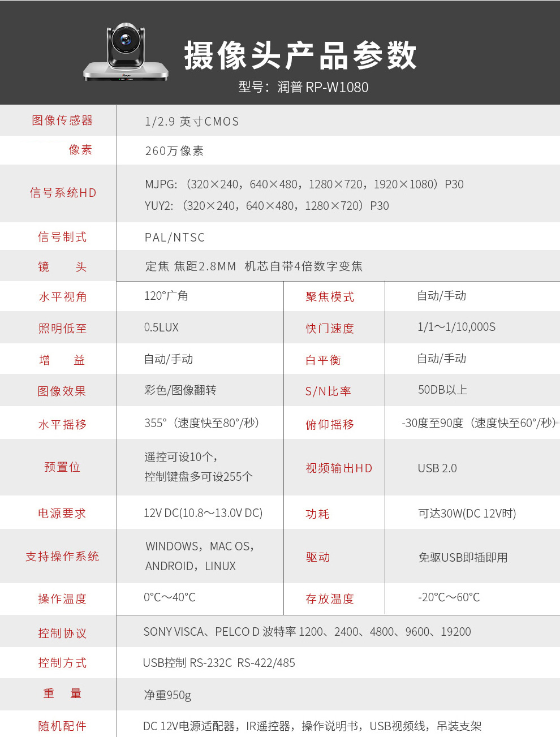Select the 像素 row label

[80, 150]
